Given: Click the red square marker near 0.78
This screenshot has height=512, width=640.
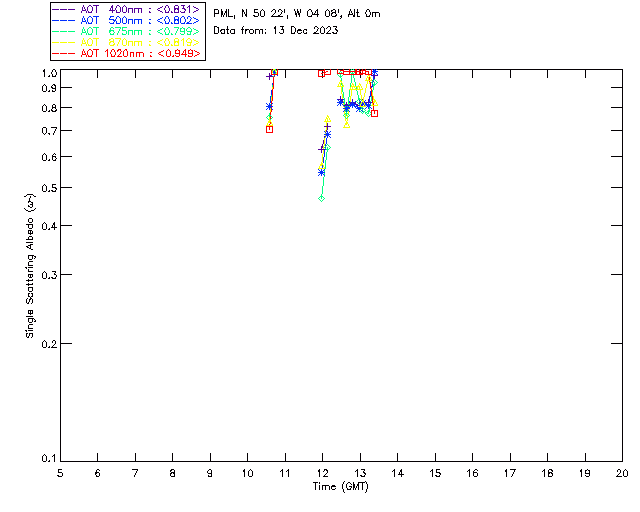Looking at the screenshot, I should point(374,113).
